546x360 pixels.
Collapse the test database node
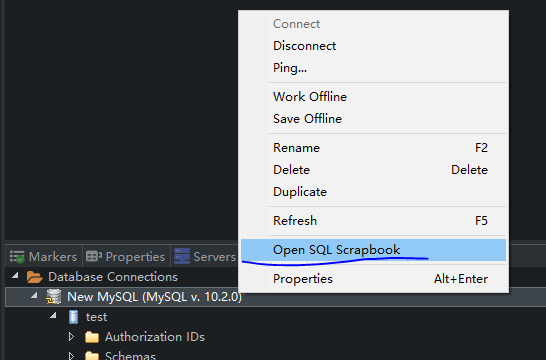(x=53, y=315)
